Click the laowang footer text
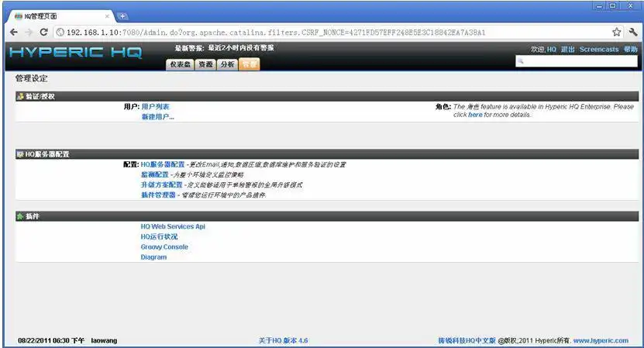The image size is (644, 348). 104,340
